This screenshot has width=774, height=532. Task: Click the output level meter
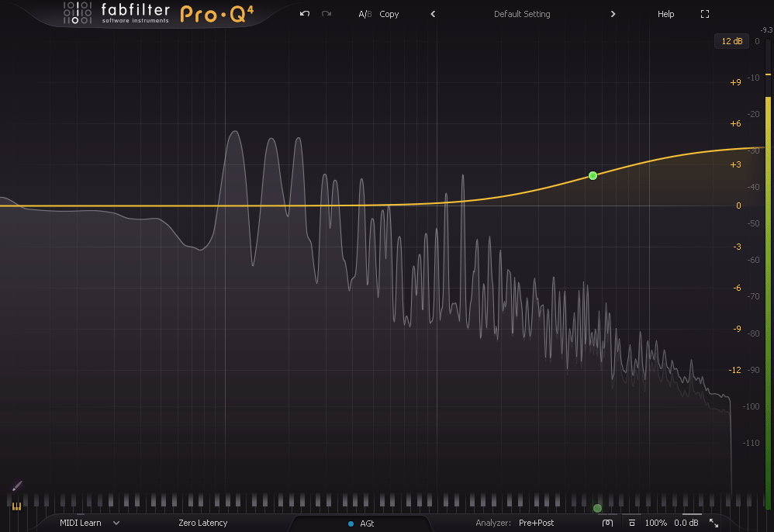click(768, 274)
